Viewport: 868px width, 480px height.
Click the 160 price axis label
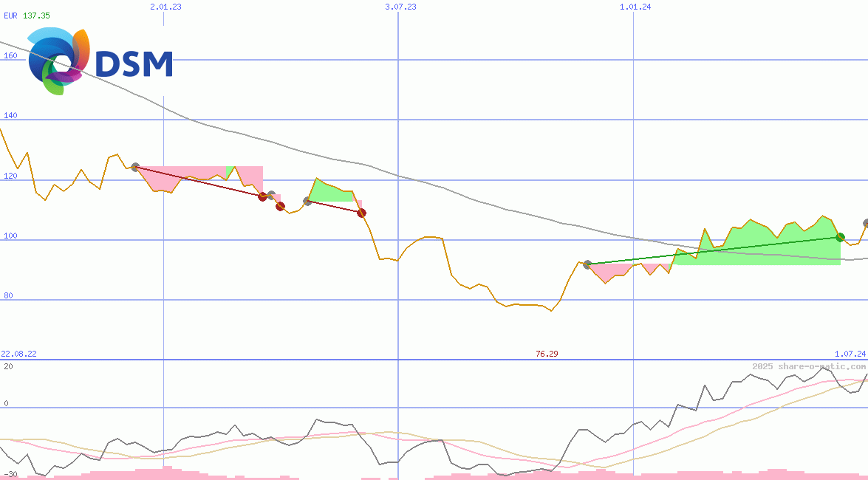click(x=10, y=55)
